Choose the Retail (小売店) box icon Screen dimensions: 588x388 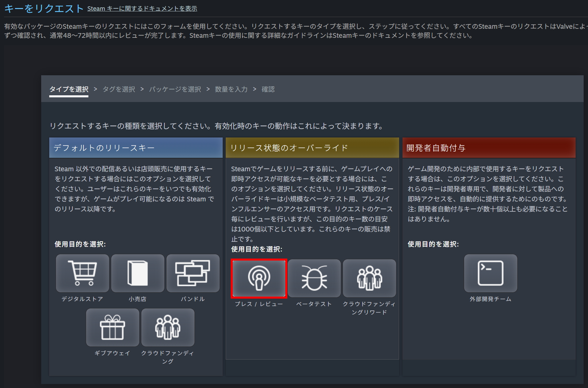point(138,273)
